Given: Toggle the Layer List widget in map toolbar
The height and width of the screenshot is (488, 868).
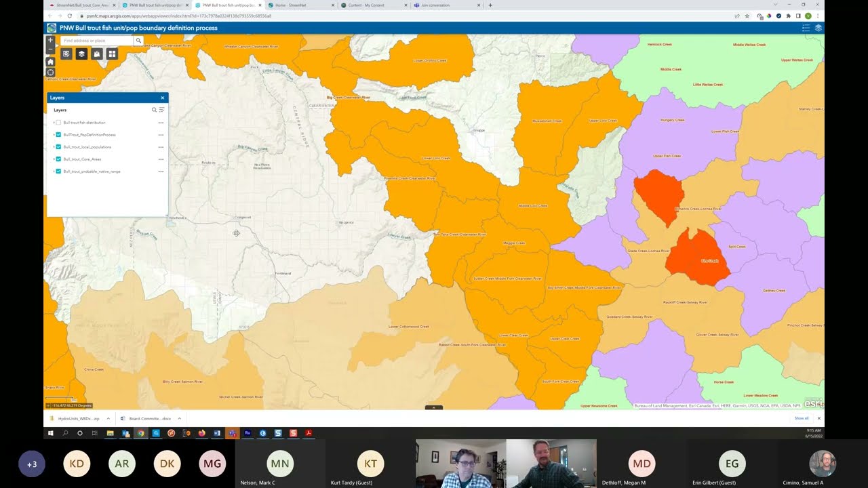Looking at the screenshot, I should [x=81, y=54].
